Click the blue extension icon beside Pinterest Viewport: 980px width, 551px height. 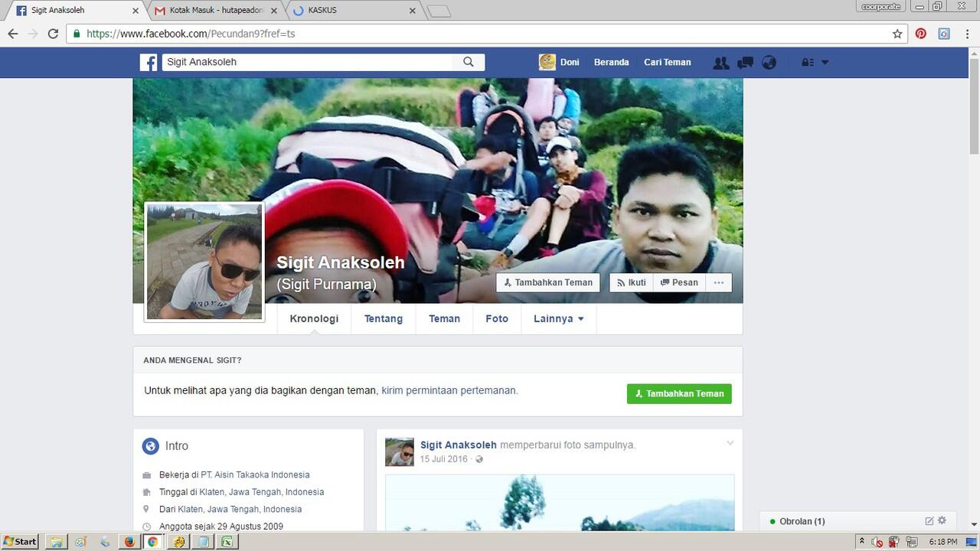[944, 34]
